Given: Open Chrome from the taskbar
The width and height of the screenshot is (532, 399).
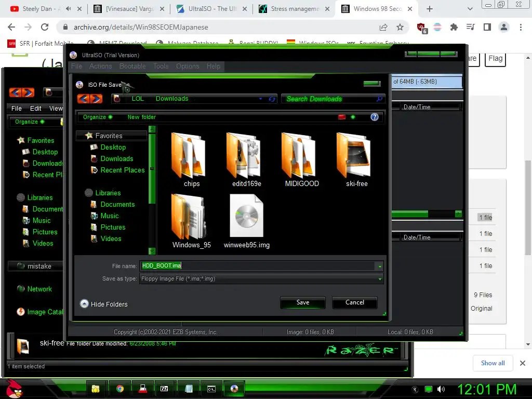Looking at the screenshot, I should click(x=120, y=389).
